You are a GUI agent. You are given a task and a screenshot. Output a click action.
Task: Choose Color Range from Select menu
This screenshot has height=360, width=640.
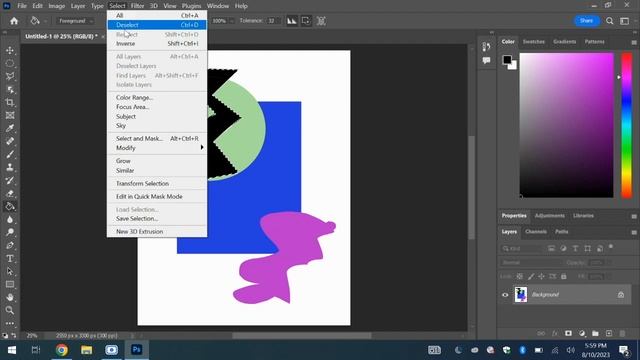tap(157, 98)
